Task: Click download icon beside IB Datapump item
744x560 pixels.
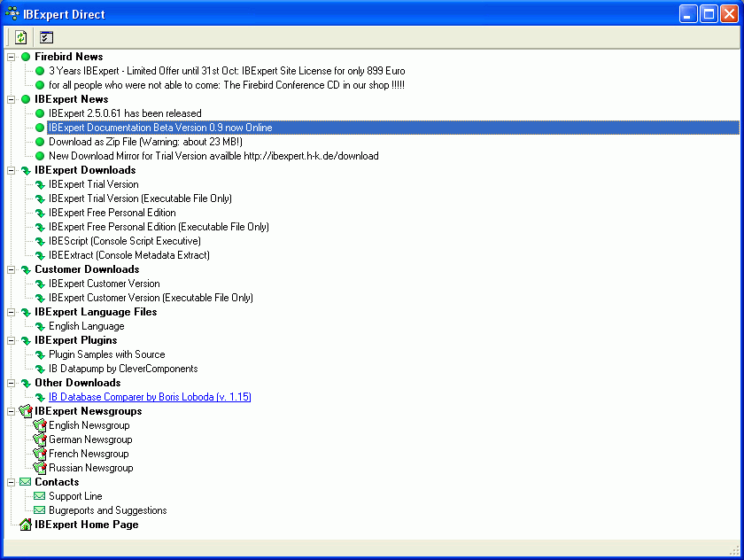Action: point(40,369)
